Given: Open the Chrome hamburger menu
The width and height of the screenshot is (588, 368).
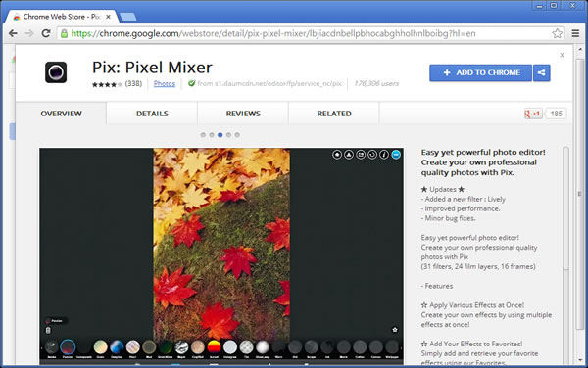Looking at the screenshot, I should 575,33.
